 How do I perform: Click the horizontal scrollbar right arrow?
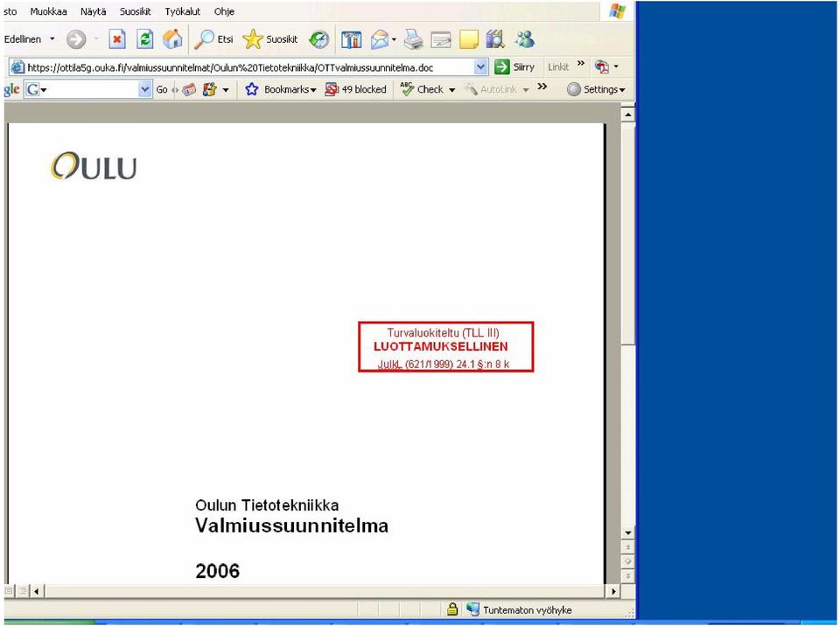[613, 591]
